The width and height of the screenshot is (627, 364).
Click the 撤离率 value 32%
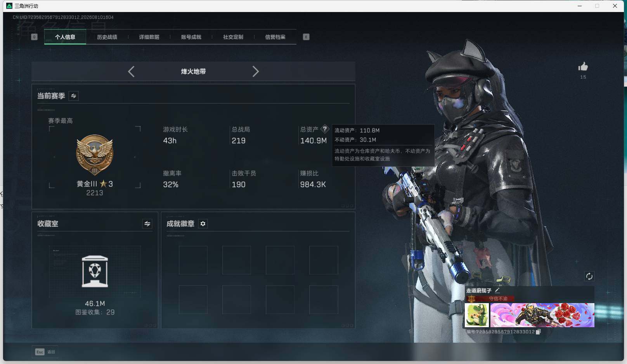click(171, 185)
